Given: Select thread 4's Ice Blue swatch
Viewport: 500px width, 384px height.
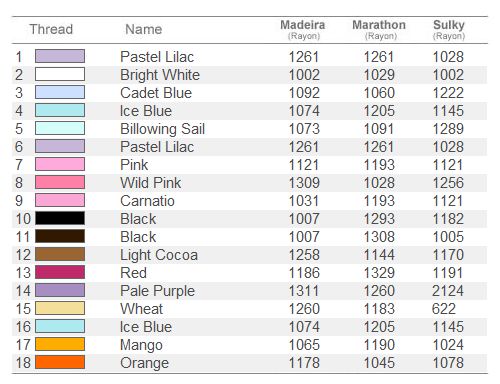Looking at the screenshot, I should (x=60, y=110).
